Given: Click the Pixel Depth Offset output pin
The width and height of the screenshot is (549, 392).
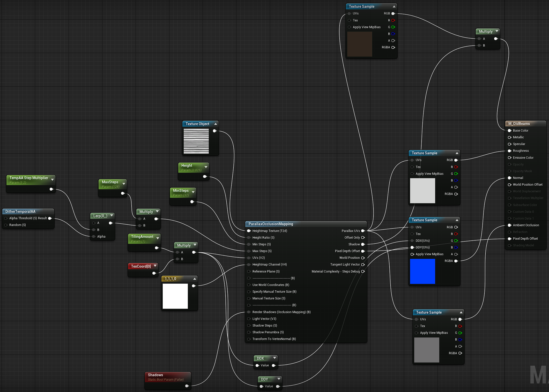Looking at the screenshot, I should (363, 251).
